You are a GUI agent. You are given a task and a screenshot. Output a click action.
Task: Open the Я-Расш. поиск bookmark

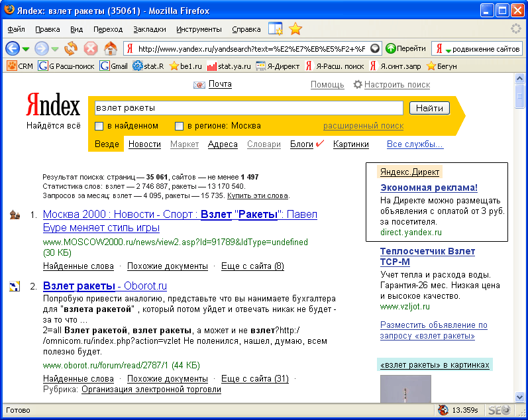coord(335,66)
